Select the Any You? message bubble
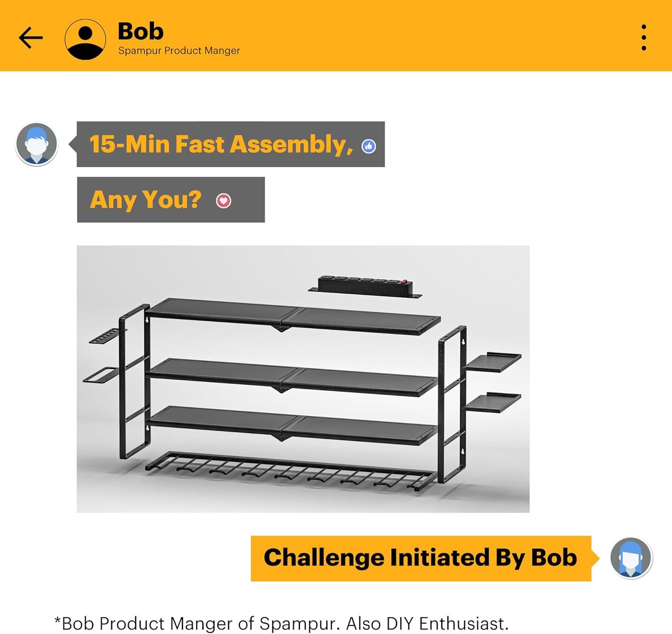Screen dimensions: 672x634 [x=171, y=200]
